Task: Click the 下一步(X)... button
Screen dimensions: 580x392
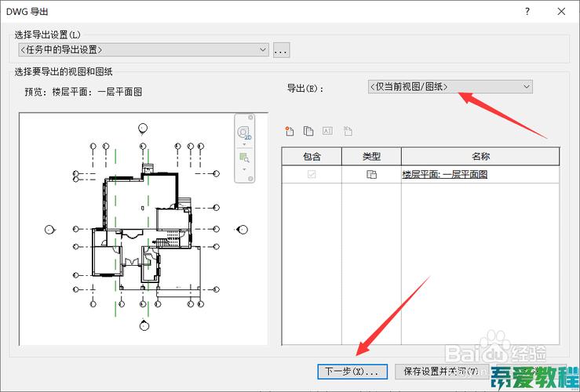Action: [x=352, y=372]
